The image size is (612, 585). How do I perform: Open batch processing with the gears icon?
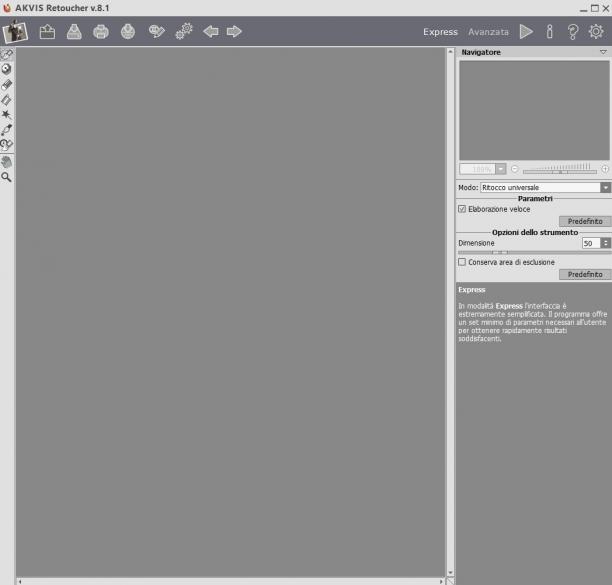point(184,31)
